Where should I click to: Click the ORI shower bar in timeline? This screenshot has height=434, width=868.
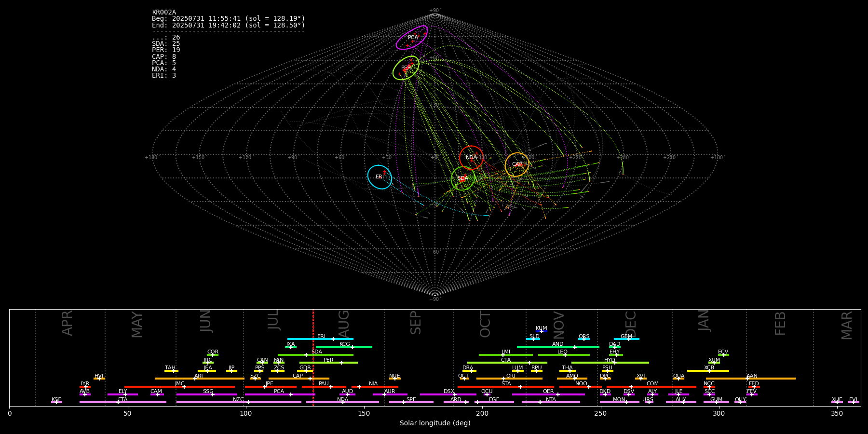coord(509,379)
